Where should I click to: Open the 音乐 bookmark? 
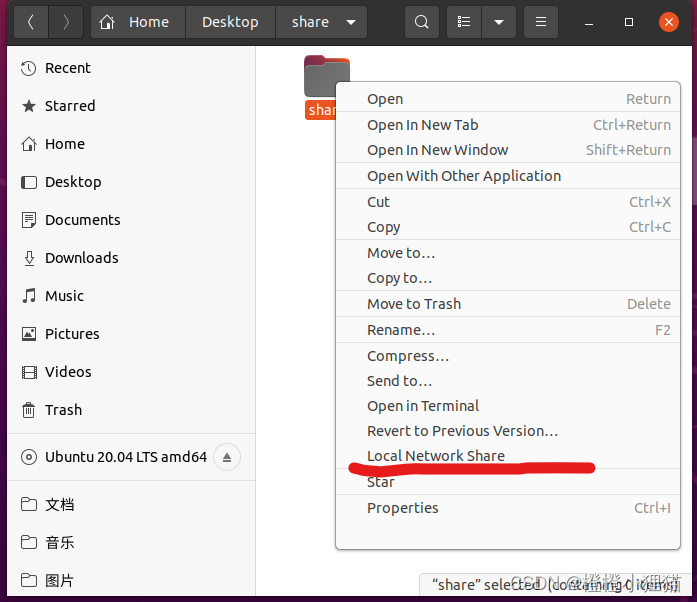[131, 542]
